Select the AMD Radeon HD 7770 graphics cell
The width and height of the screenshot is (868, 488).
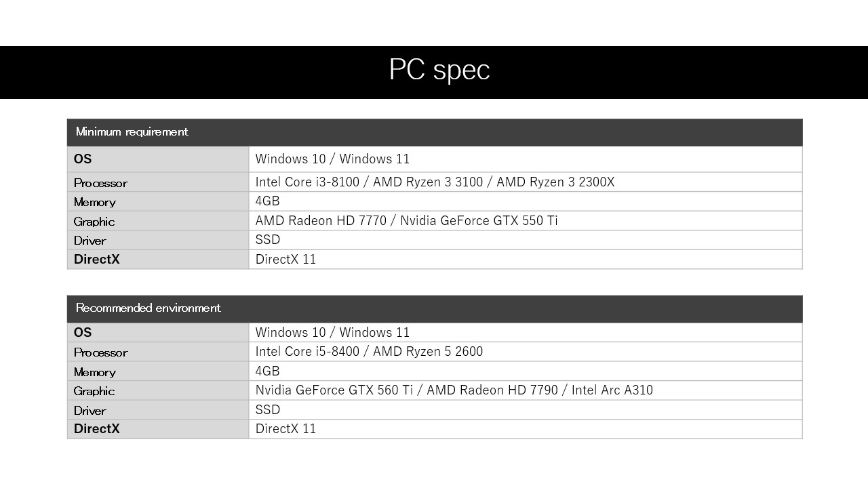tap(406, 221)
